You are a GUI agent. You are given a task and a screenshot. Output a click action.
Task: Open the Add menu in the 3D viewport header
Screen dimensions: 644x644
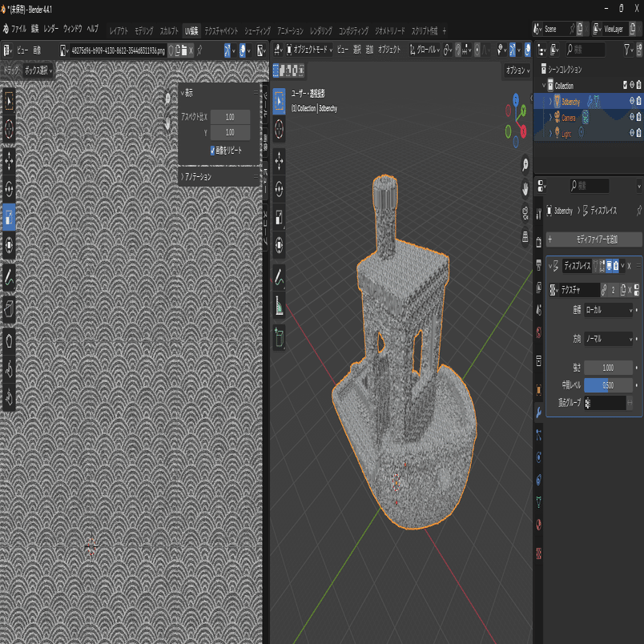(x=369, y=50)
